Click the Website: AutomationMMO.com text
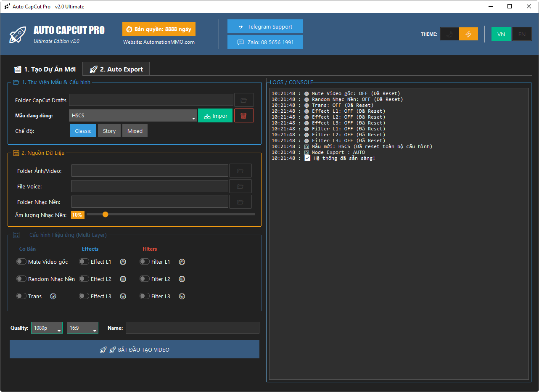Viewport: 539px width, 392px height. click(x=159, y=42)
